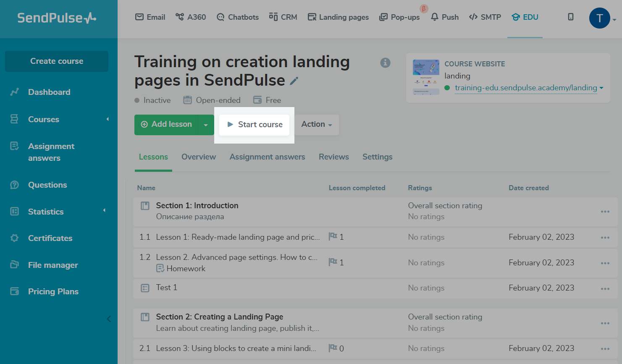Image resolution: width=622 pixels, height=364 pixels.
Task: Go to Landing pages in top menu
Action: tap(338, 17)
